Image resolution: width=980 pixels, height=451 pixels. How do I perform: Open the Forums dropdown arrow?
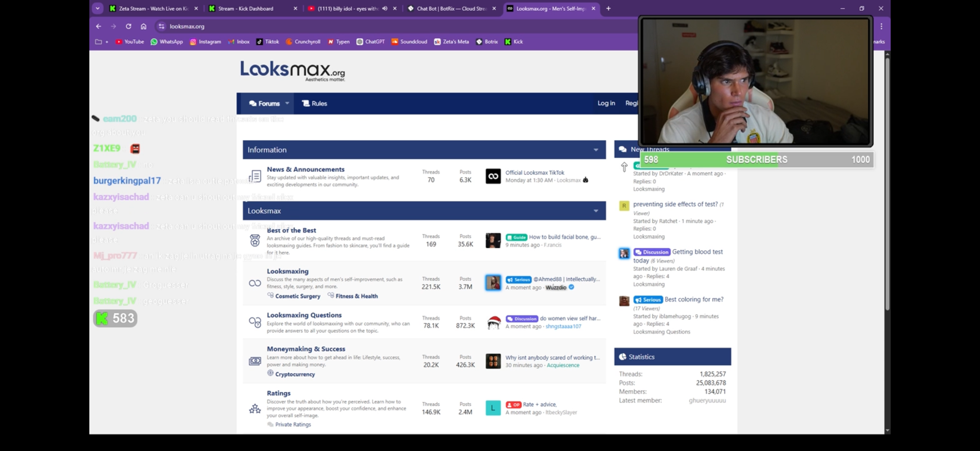coord(287,103)
